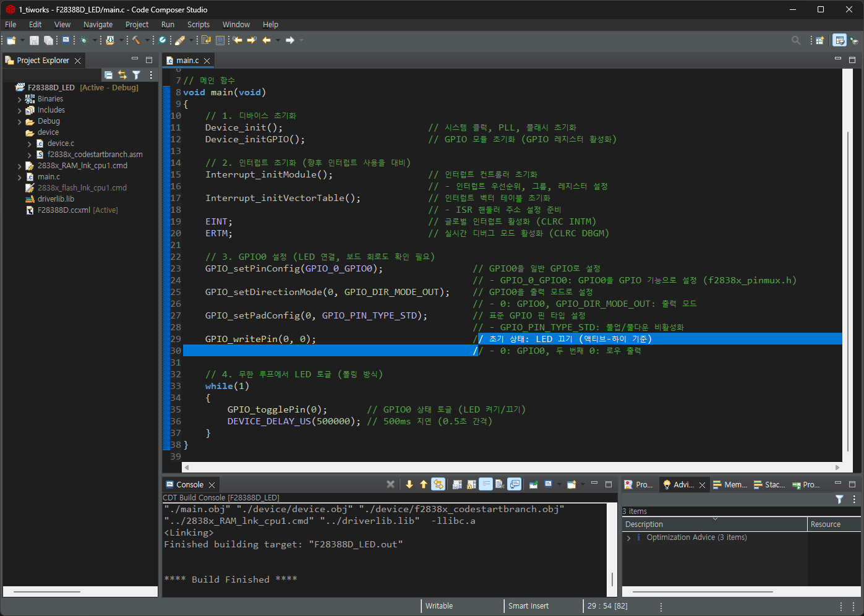Viewport: 864px width, 616px height.
Task: Open the Project menu
Action: 137,25
